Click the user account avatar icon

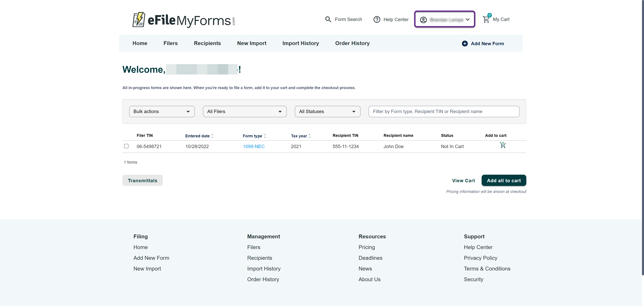[x=423, y=20]
